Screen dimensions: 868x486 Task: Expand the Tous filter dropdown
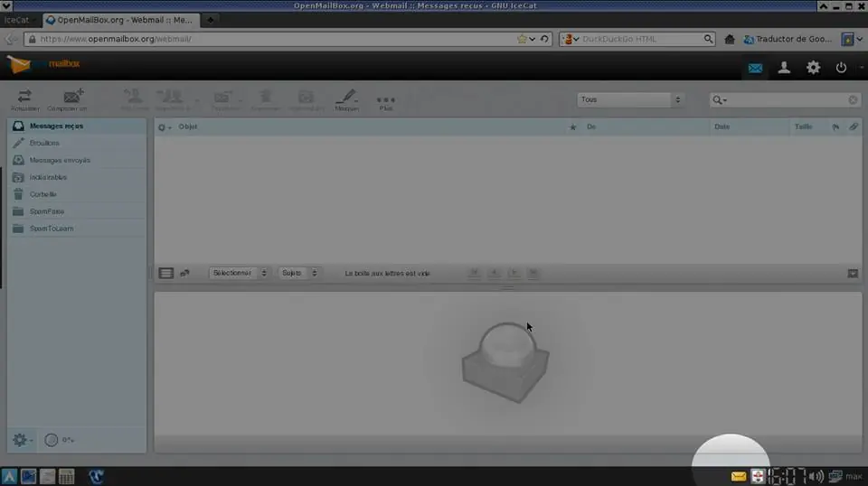coord(629,99)
